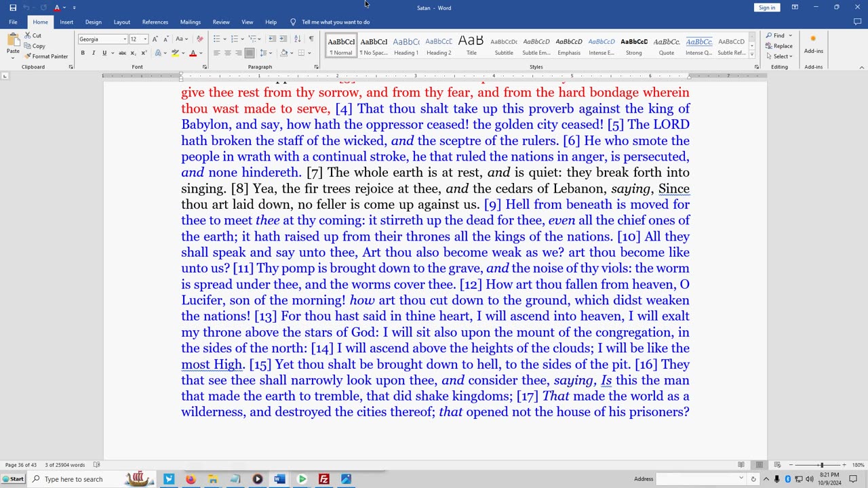Center the paragraph text

[x=228, y=53]
